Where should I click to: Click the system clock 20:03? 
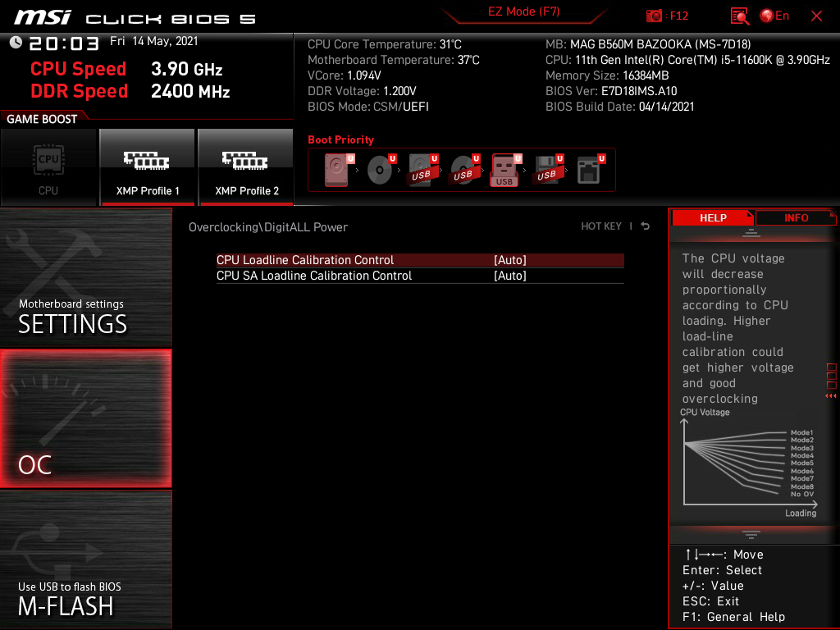tap(64, 43)
